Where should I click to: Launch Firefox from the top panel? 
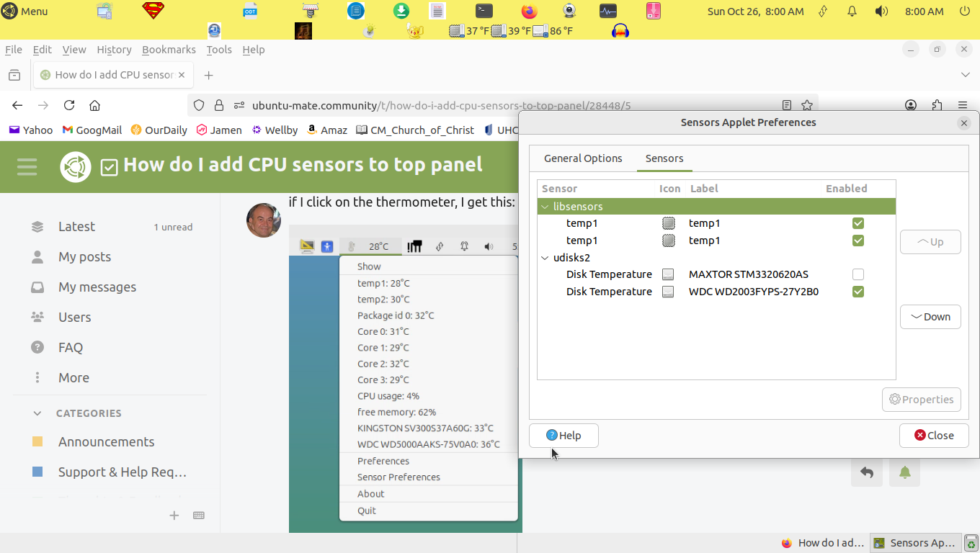pos(530,11)
